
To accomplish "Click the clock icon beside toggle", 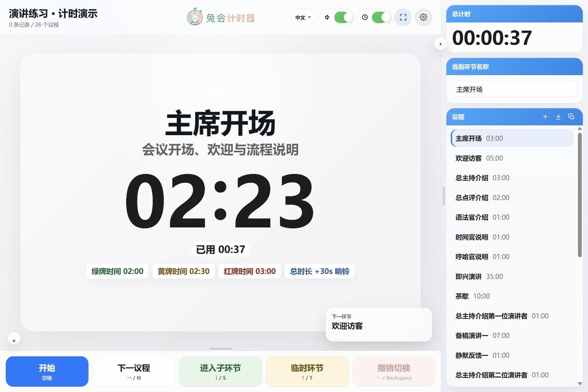I will pyautogui.click(x=365, y=17).
